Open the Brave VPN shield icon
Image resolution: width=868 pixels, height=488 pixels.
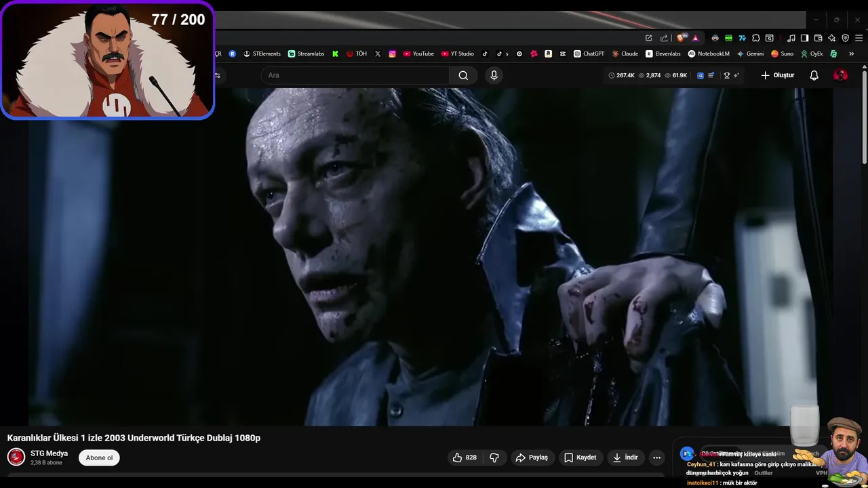846,38
